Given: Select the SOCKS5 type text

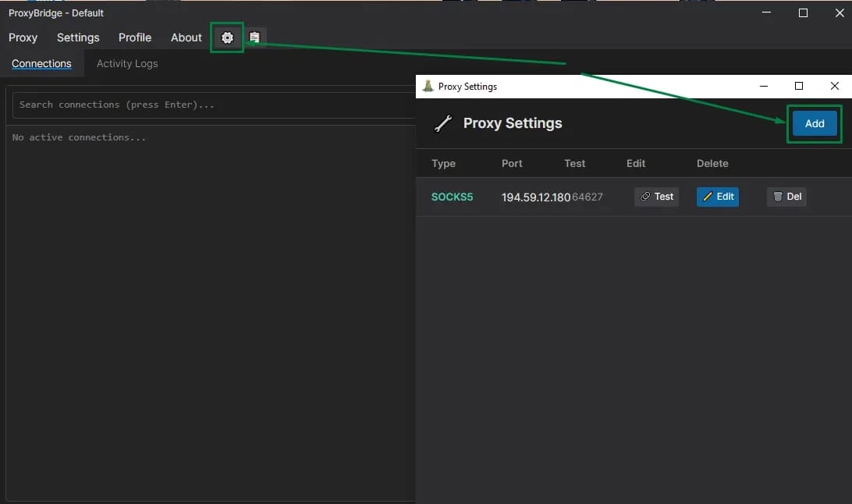Looking at the screenshot, I should [x=452, y=197].
